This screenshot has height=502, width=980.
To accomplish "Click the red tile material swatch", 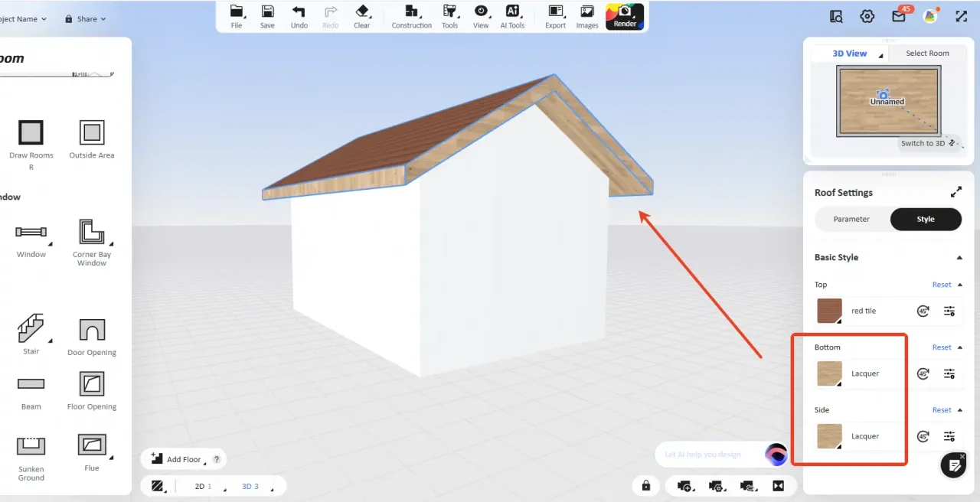I will 830,311.
